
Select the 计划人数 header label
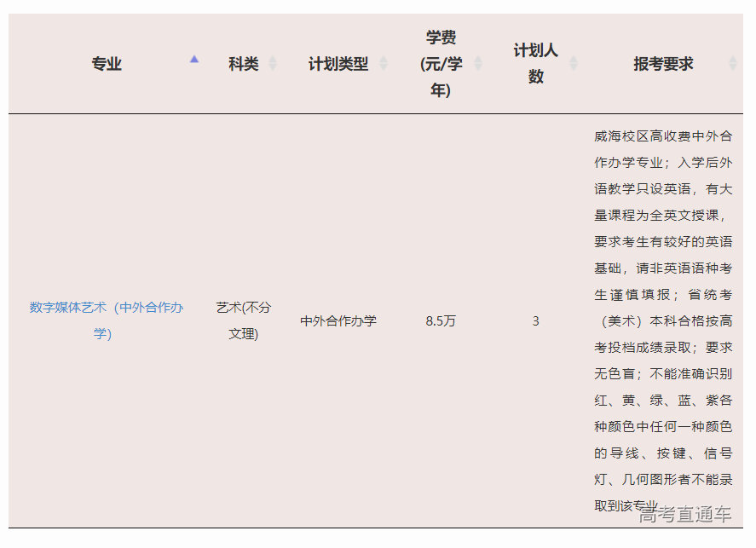pyautogui.click(x=535, y=64)
